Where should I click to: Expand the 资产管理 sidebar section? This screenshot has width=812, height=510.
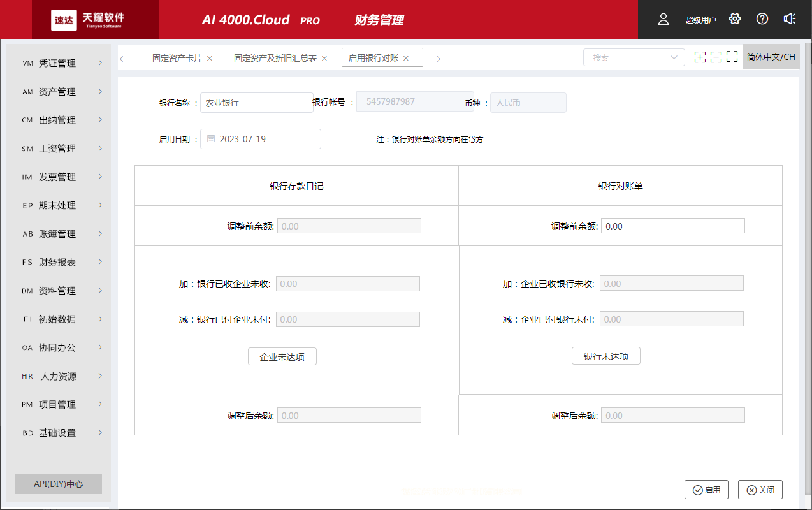(x=57, y=91)
